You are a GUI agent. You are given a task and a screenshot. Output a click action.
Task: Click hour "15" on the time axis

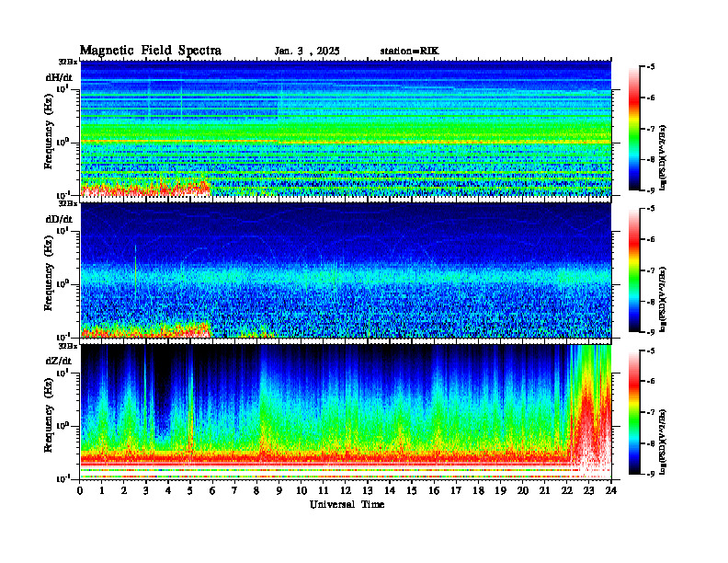412,490
